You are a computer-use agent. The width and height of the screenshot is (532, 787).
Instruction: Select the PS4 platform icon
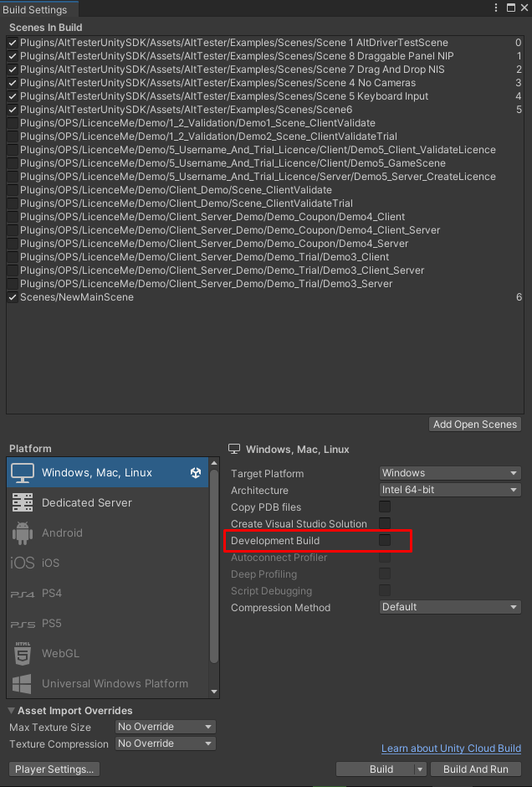click(x=23, y=593)
